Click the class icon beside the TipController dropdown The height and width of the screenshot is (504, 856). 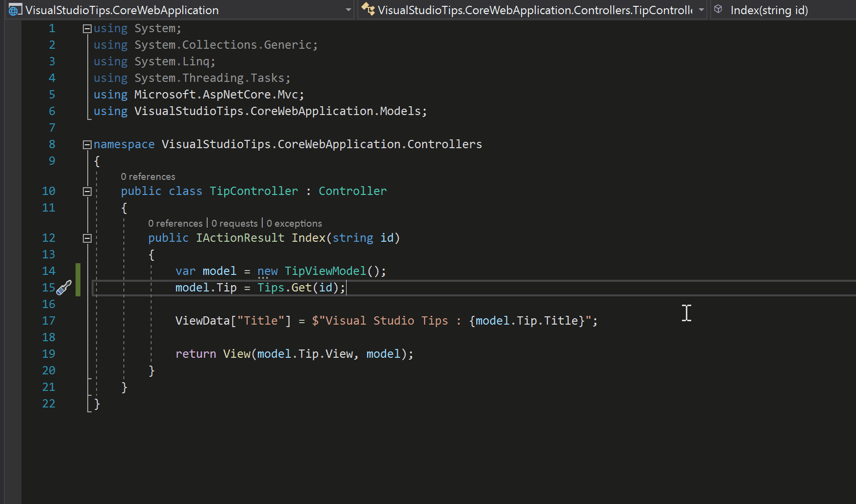click(367, 9)
